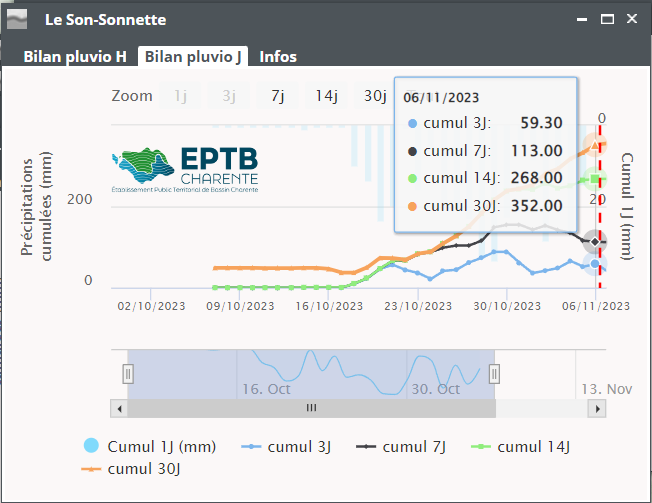Set zoom range to 1j
The height and width of the screenshot is (503, 652).
click(x=180, y=96)
